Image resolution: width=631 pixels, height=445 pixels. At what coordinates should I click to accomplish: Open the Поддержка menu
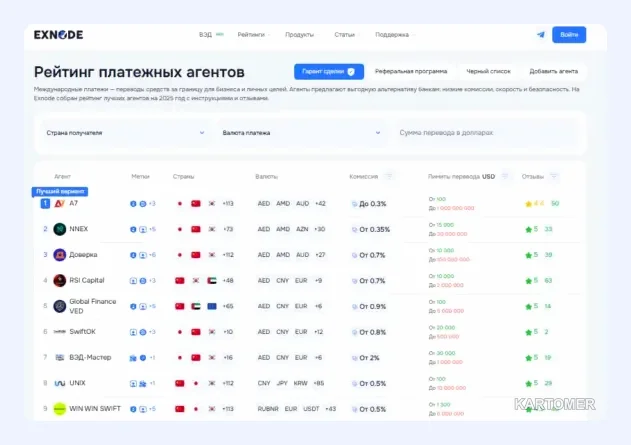tap(392, 35)
